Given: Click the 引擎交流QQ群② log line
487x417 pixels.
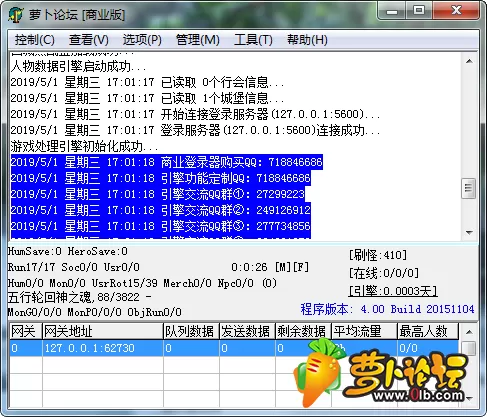Looking at the screenshot, I should 161,210.
